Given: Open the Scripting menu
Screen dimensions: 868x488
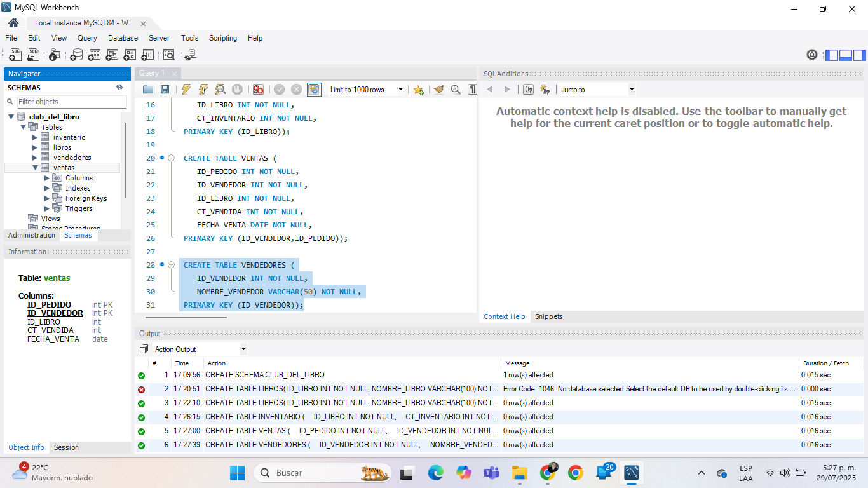Looking at the screenshot, I should pyautogui.click(x=223, y=38).
